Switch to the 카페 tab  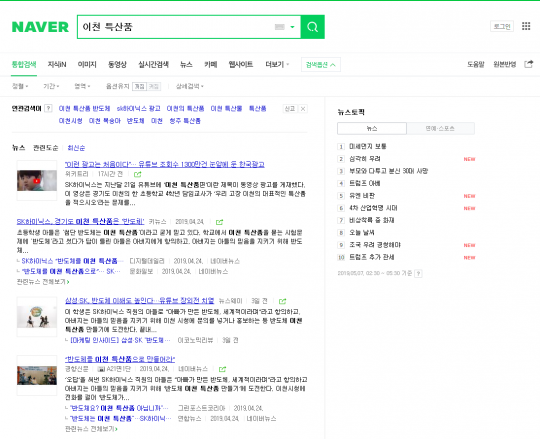tap(210, 64)
